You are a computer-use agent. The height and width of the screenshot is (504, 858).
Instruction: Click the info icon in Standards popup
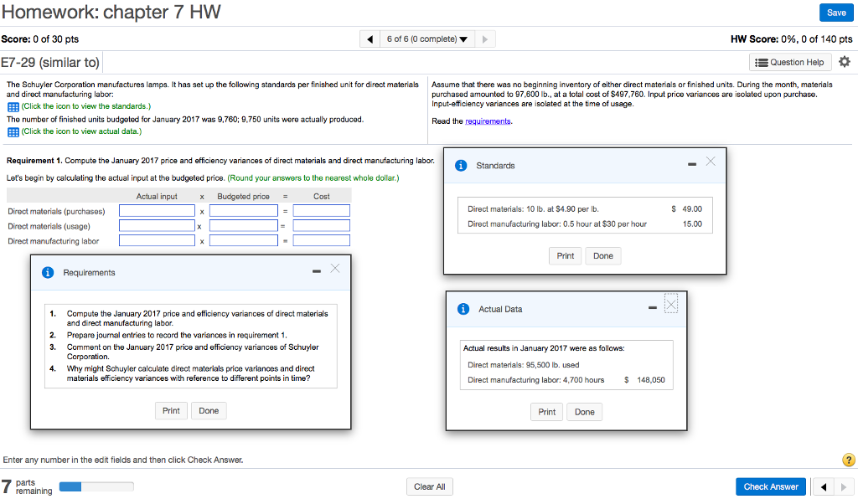click(461, 166)
